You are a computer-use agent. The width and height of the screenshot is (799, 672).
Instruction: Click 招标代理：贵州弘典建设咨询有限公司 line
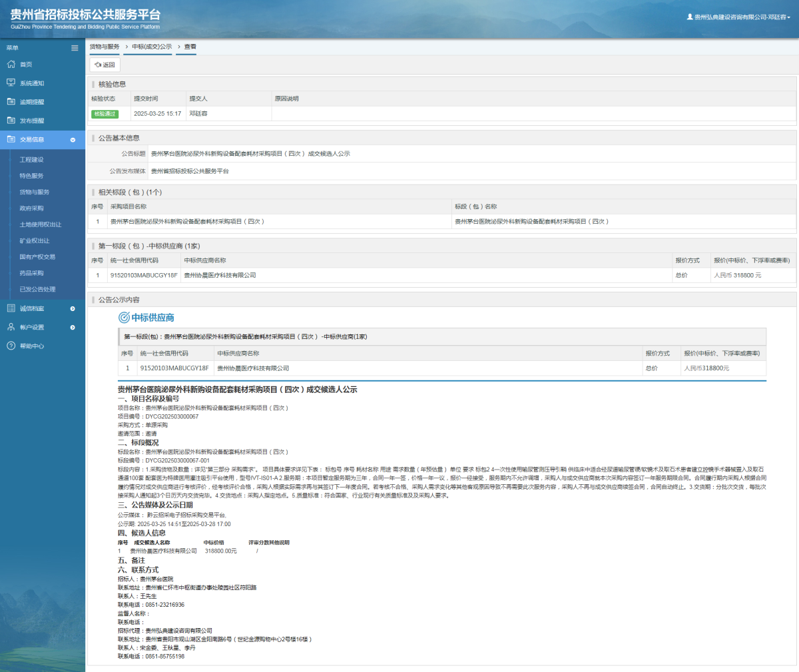[165, 631]
